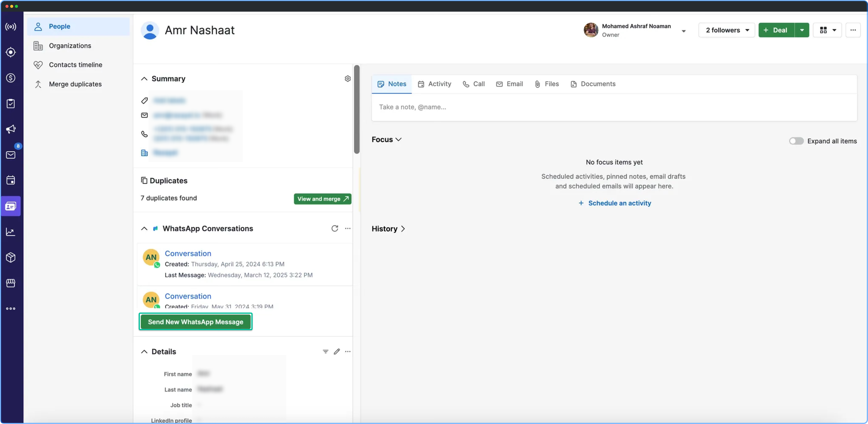Refresh the WhatsApp Conversations panel

tap(334, 228)
